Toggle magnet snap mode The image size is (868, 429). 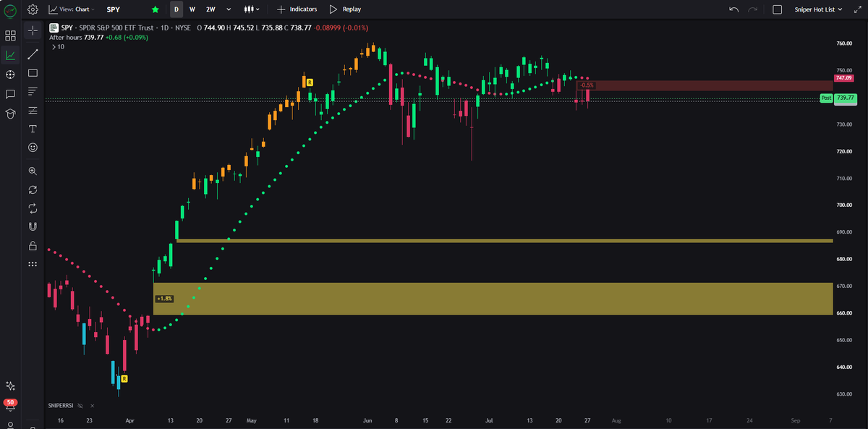[33, 226]
